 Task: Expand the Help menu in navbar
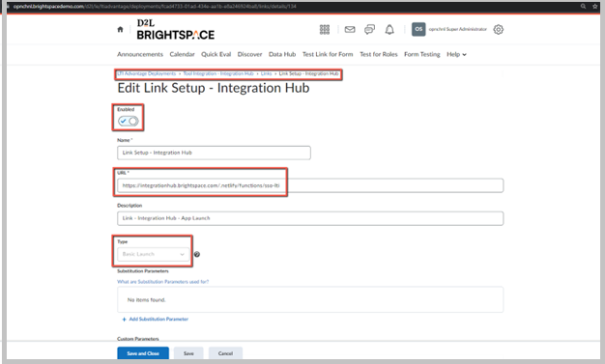click(456, 54)
